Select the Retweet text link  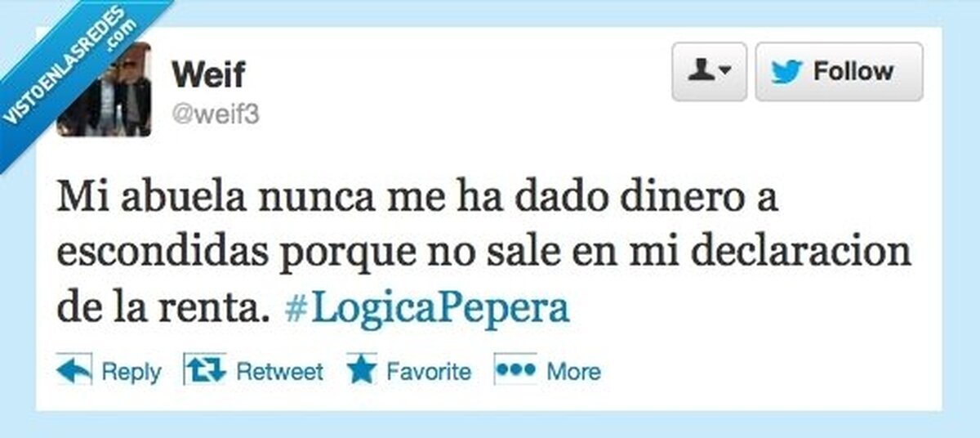tap(279, 371)
